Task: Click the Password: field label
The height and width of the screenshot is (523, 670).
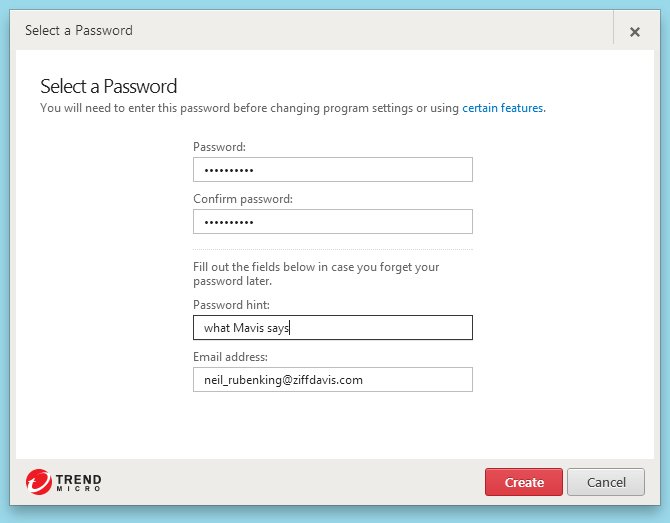Action: pos(219,147)
